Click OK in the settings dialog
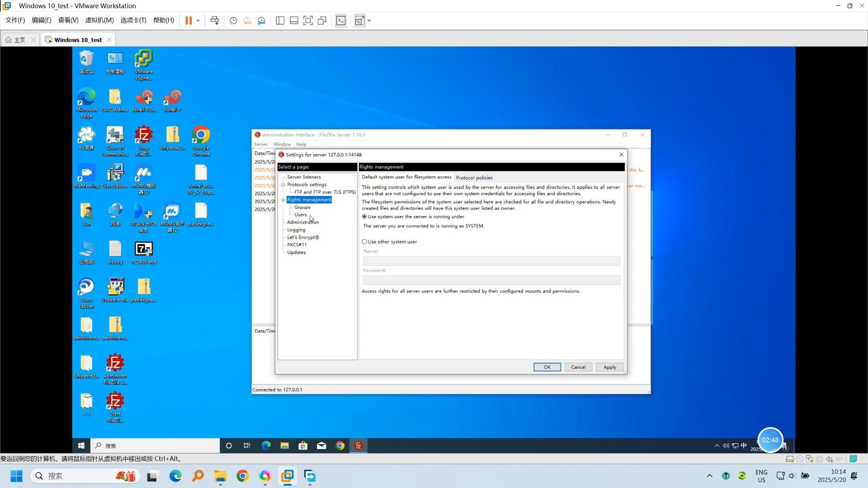 [547, 367]
